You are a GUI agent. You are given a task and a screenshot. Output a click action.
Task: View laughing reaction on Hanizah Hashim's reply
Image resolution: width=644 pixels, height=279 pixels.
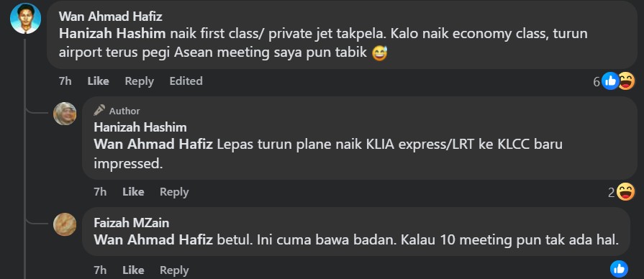click(x=625, y=191)
